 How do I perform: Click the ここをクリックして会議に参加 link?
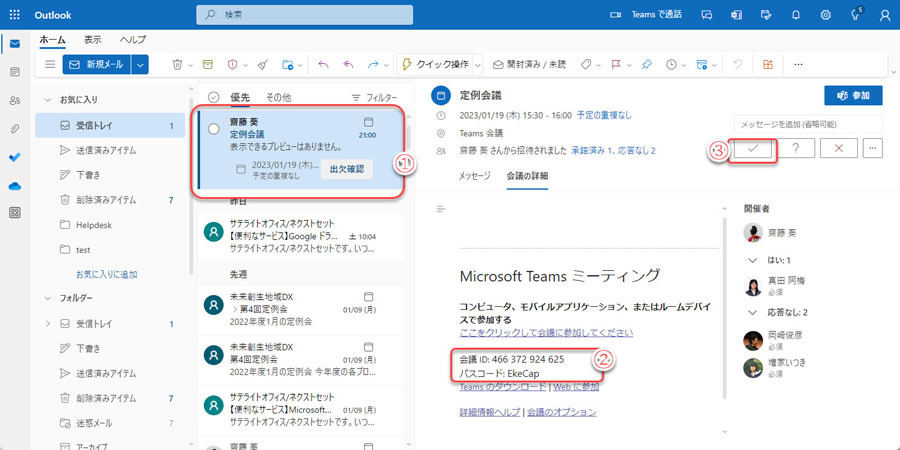point(546,332)
